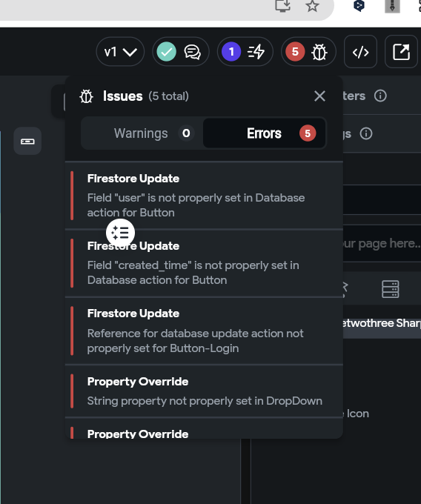Open the optimizations lightning icon
Viewport: 421px width, 504px height.
(256, 52)
